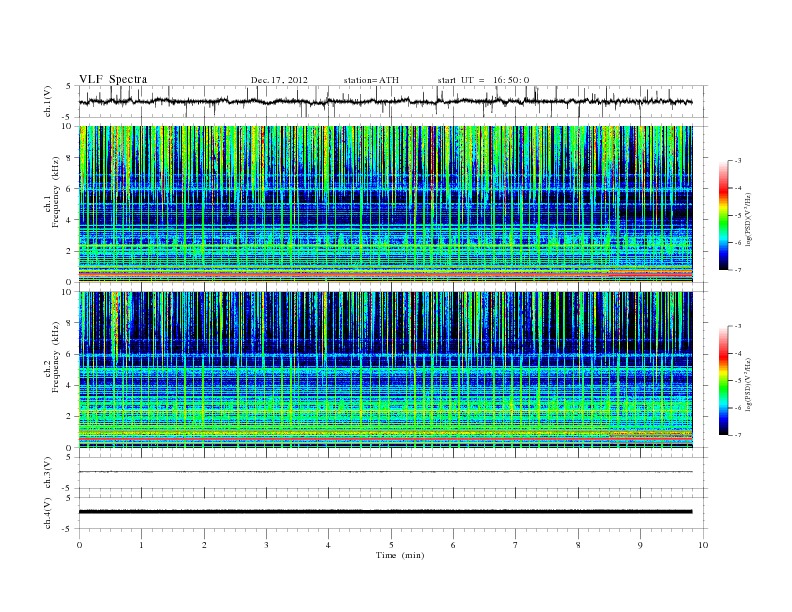The image size is (792, 612).
Task: Click the time axis tick label '9'
Action: tap(640, 545)
